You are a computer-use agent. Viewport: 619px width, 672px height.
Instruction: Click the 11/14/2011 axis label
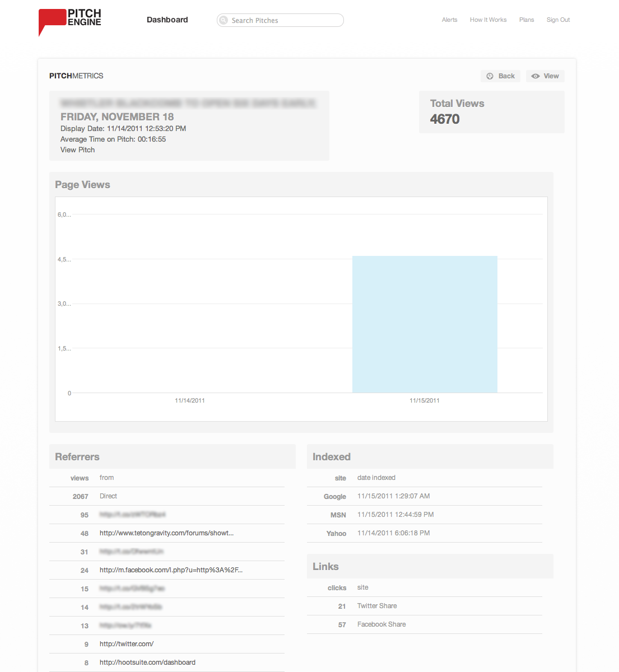190,400
